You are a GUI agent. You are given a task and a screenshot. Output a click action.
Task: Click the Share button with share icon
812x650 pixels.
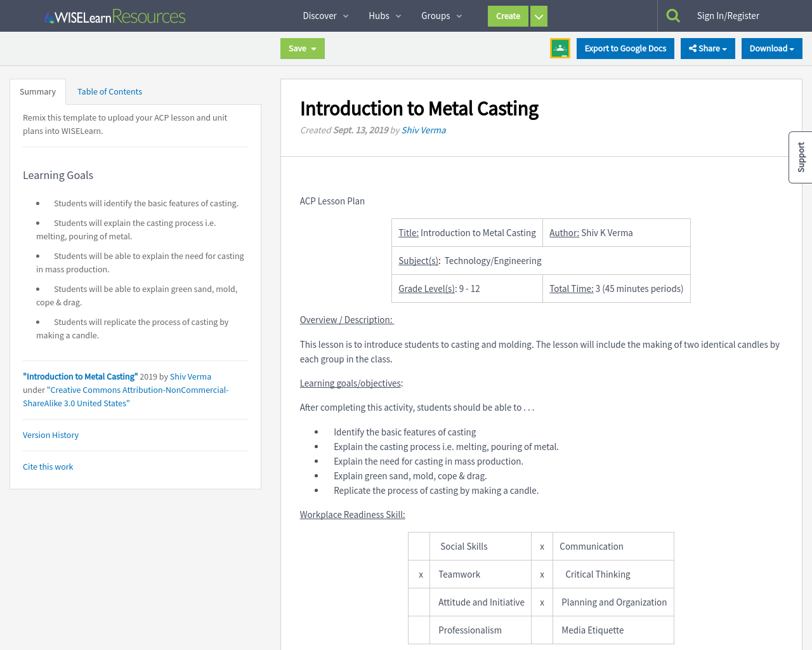(707, 48)
